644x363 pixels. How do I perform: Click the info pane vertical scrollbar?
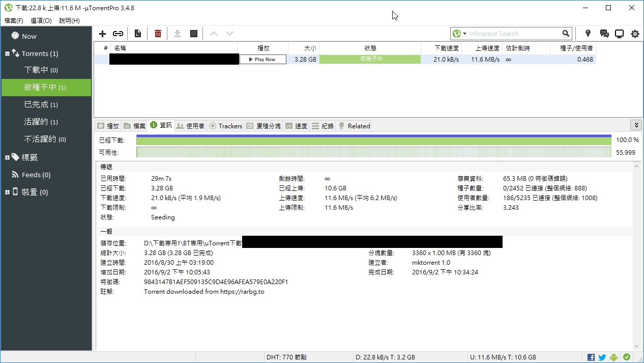(636, 256)
